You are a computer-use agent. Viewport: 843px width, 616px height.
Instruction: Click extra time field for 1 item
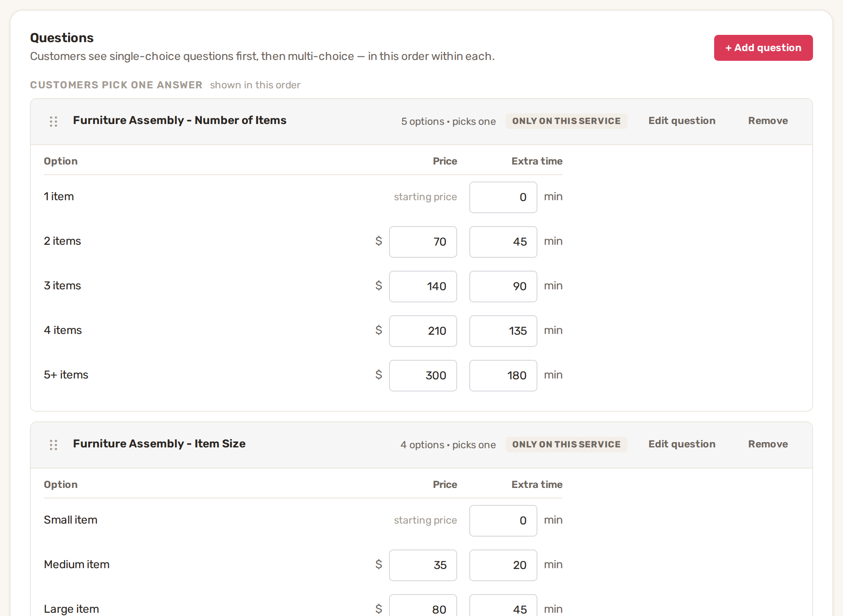pyautogui.click(x=503, y=197)
